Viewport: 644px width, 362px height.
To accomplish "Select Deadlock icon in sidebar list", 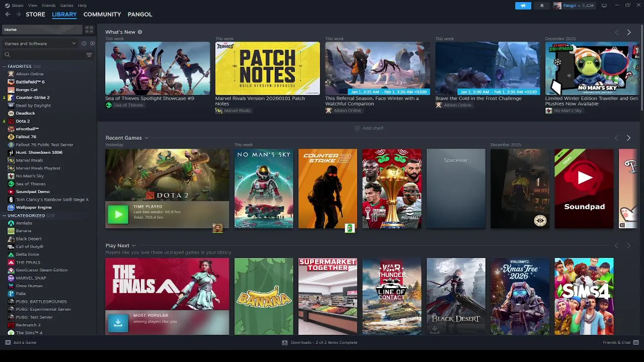I will point(11,113).
